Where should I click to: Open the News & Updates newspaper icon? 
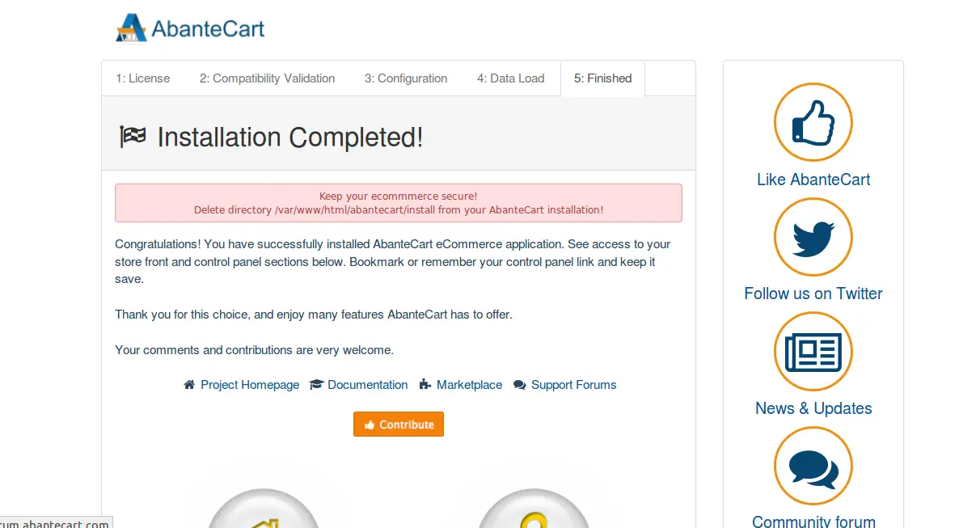[813, 352]
